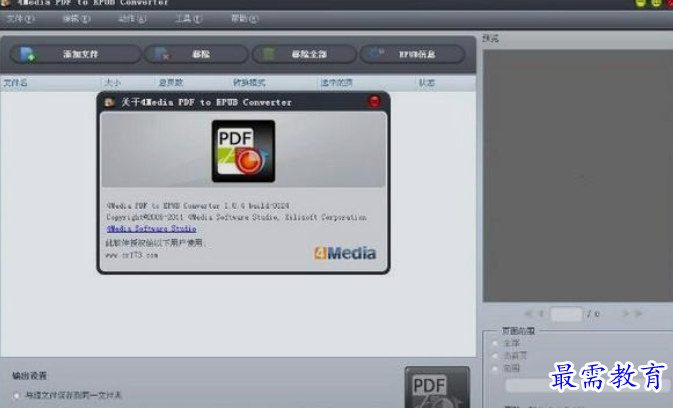Open the 4Media Software Studio link
Image resolution: width=673 pixels, height=408 pixels.
click(151, 229)
